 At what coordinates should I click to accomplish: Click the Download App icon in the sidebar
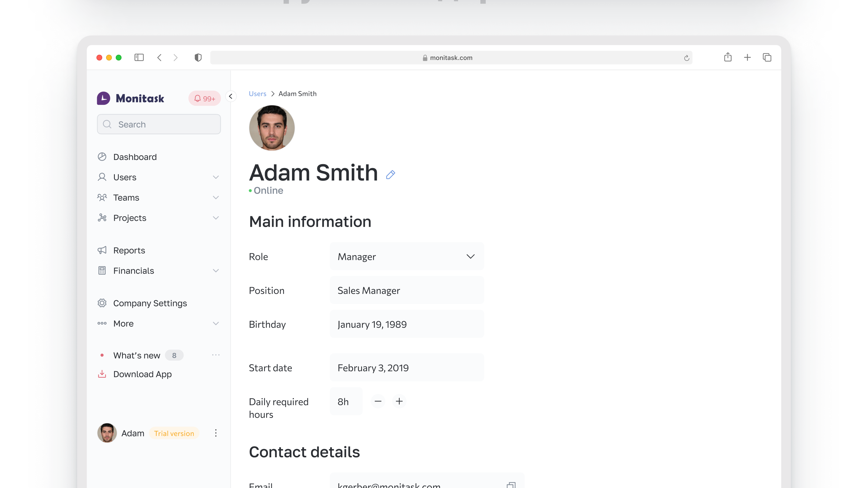tap(102, 374)
